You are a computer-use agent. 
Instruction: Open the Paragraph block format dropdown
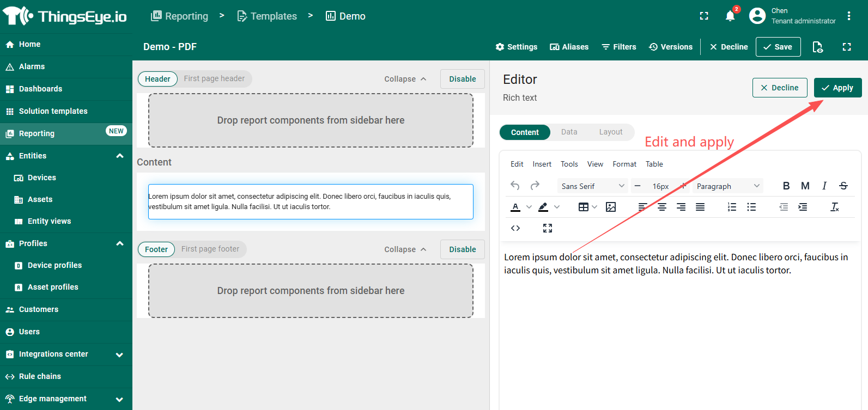coord(727,186)
